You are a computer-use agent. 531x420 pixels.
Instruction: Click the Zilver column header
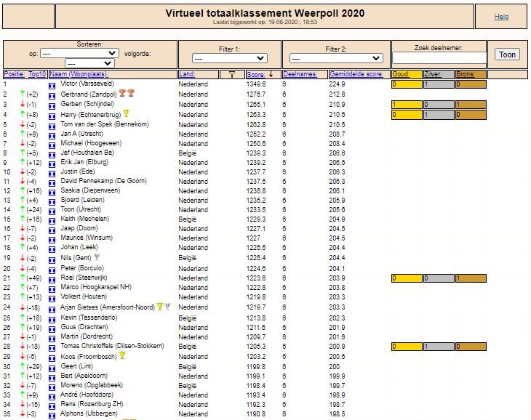433,74
